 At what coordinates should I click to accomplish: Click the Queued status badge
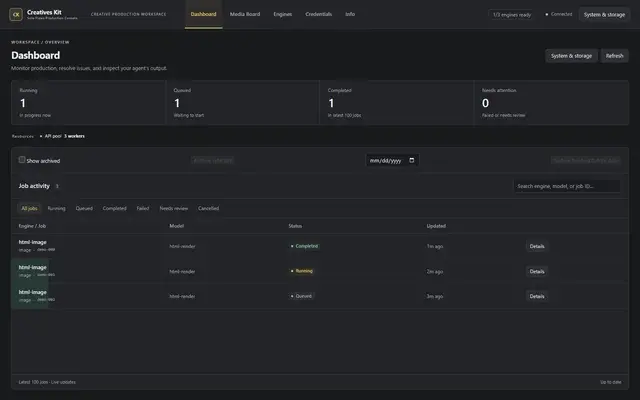pos(301,296)
